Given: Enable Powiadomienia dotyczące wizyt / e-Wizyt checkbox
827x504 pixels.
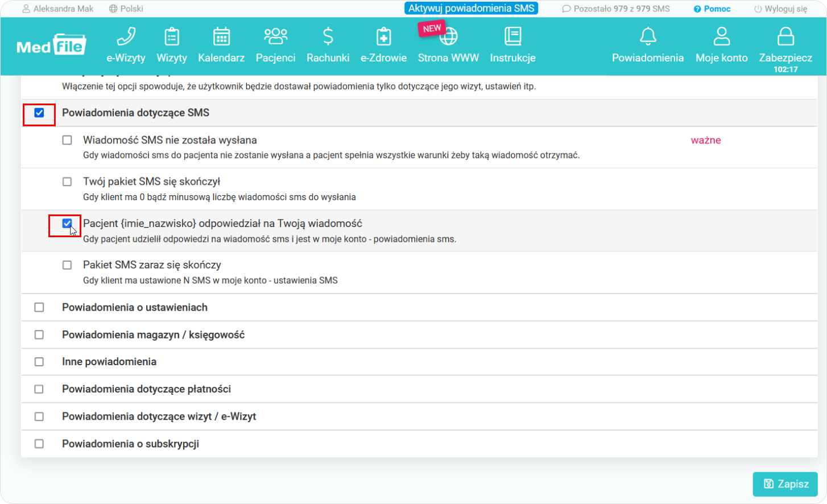Looking at the screenshot, I should [39, 416].
